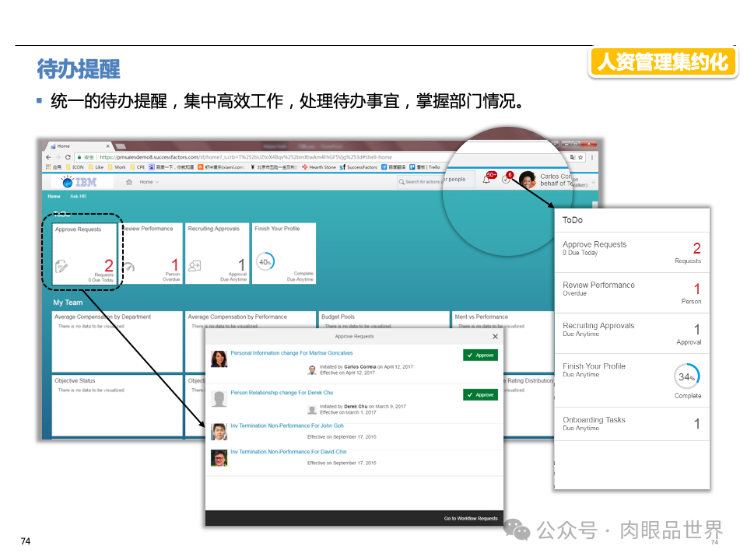Image resolution: width=747 pixels, height=560 pixels.
Task: Select the Home sub-navigation item
Action: click(54, 196)
